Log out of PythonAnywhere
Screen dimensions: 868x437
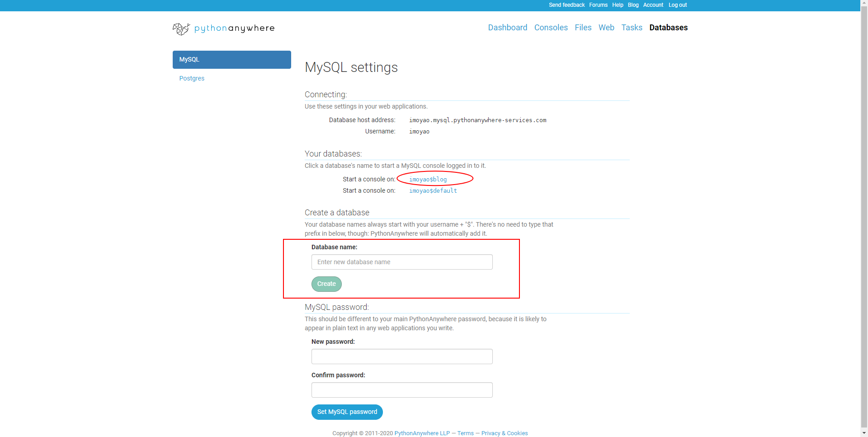[677, 5]
